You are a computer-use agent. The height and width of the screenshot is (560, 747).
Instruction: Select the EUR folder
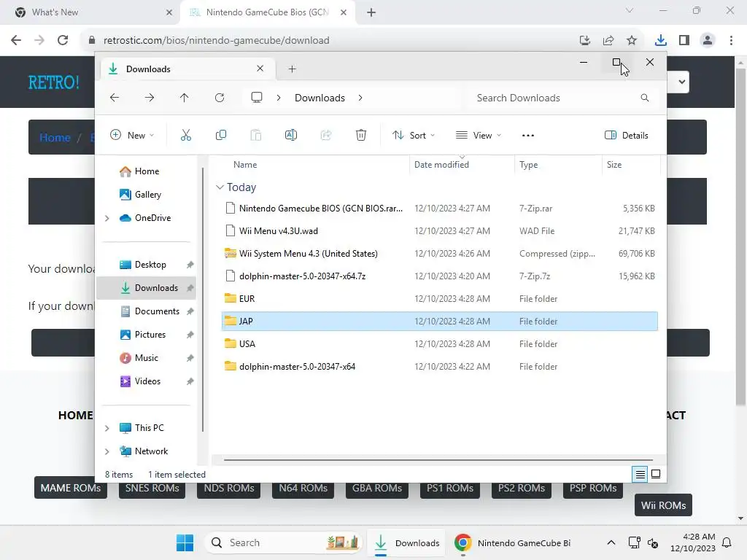click(439, 298)
